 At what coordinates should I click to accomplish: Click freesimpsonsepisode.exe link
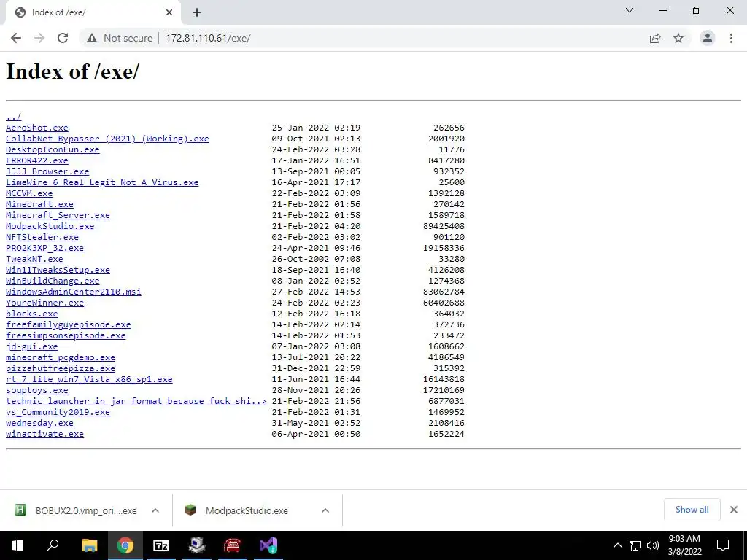(66, 335)
